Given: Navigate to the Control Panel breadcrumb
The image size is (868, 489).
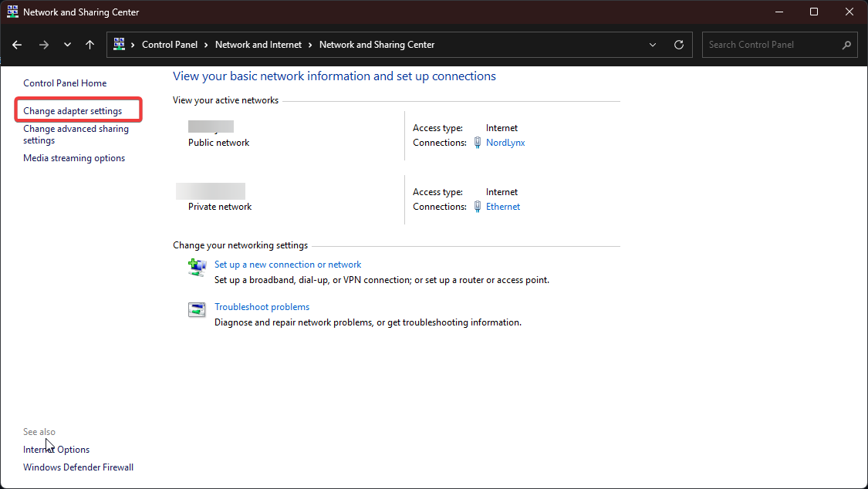Looking at the screenshot, I should tap(171, 45).
